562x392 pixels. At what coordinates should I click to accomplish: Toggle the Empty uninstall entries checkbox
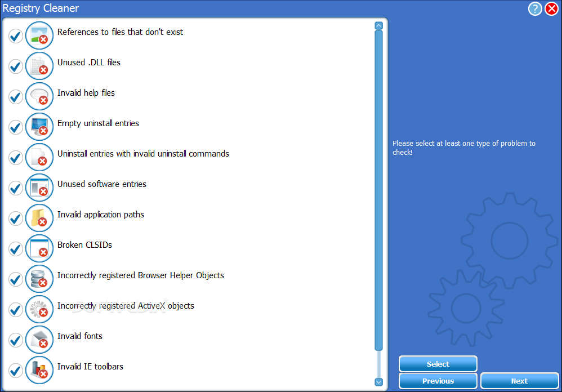pos(16,127)
